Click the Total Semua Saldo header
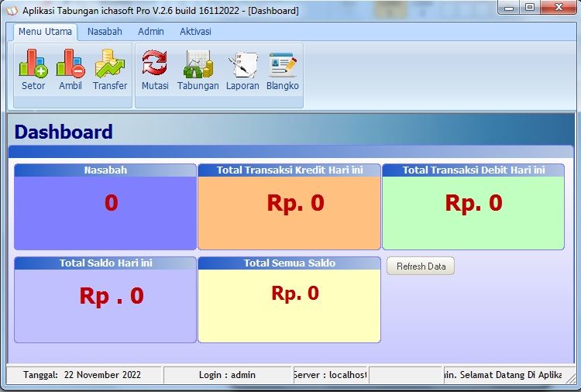This screenshot has height=392, width=581. point(290,263)
